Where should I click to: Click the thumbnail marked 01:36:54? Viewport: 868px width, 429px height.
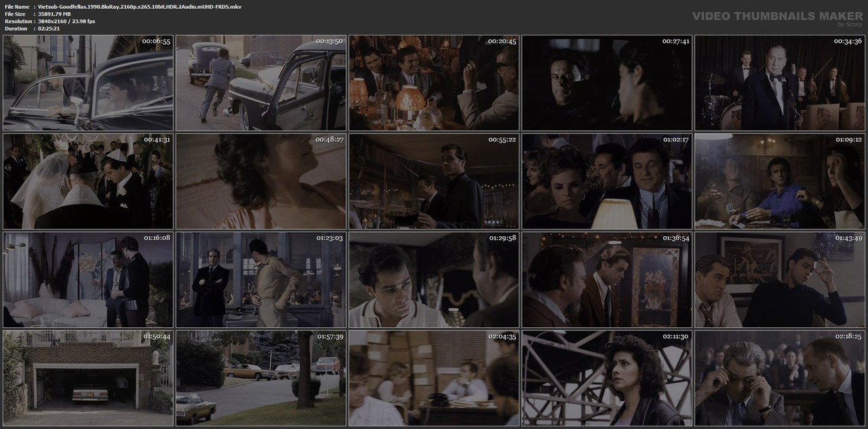pyautogui.click(x=607, y=280)
